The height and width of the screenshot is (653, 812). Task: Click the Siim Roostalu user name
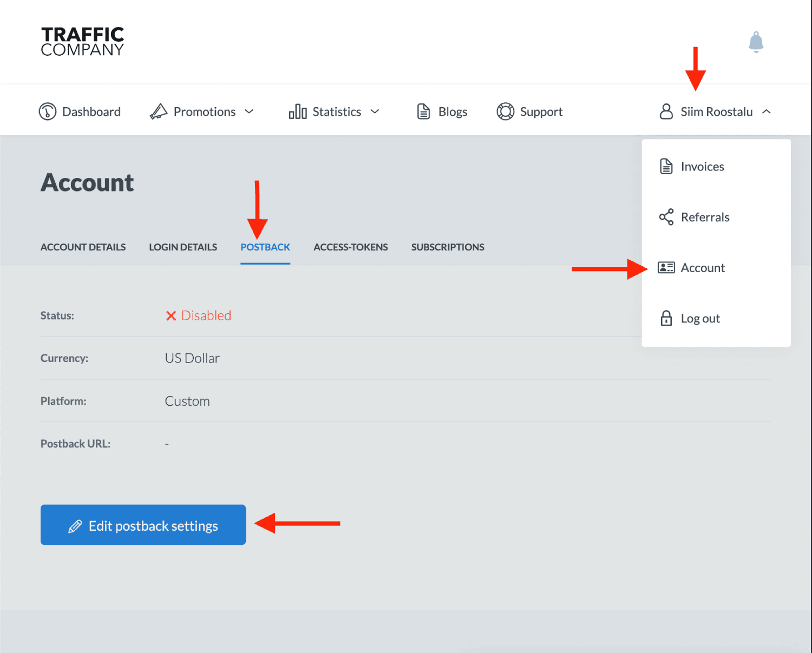[x=717, y=111]
